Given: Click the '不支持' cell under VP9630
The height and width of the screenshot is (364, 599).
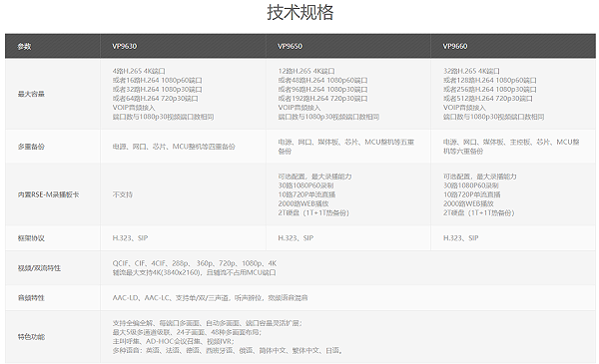Looking at the screenshot, I should [x=122, y=194].
